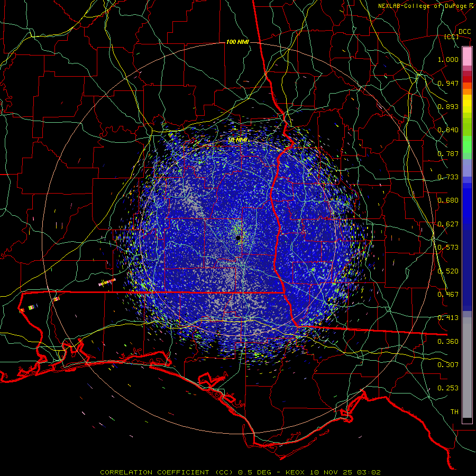
Task: Select the 0.573 legend value
Action: click(448, 248)
